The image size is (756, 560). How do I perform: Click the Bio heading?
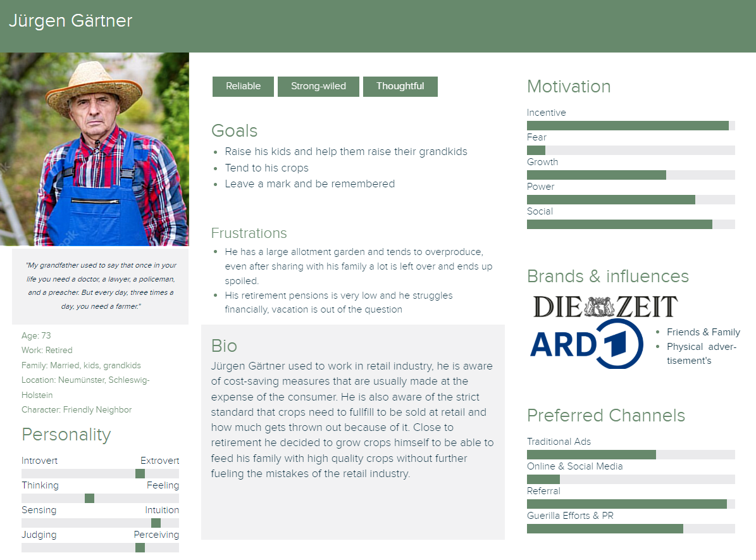point(224,346)
